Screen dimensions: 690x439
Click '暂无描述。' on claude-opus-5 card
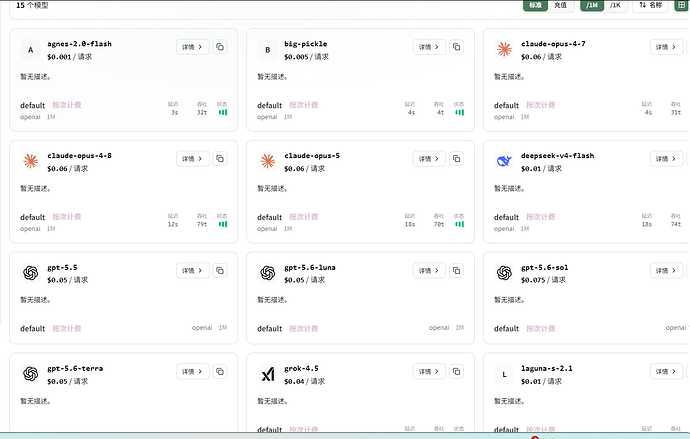[x=272, y=188]
